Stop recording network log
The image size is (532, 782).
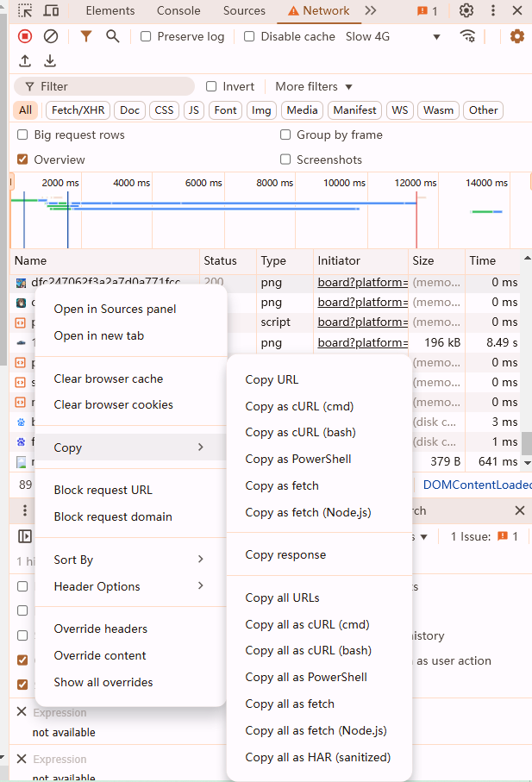(x=25, y=36)
